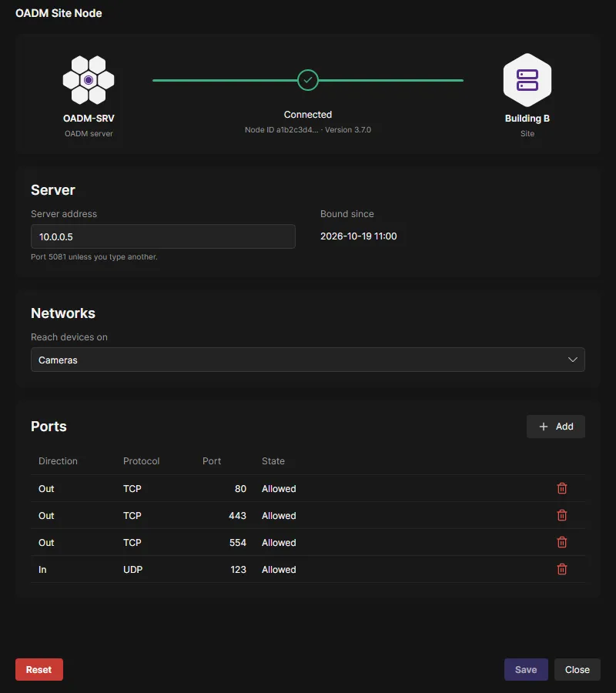Click the Allowed state for port 123

click(279, 570)
